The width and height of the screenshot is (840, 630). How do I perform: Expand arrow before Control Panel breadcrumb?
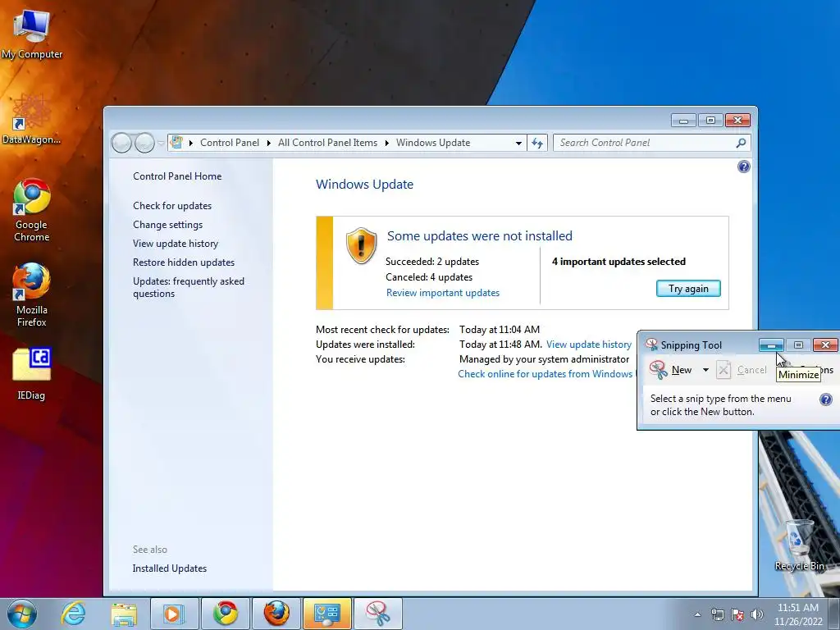(x=190, y=143)
